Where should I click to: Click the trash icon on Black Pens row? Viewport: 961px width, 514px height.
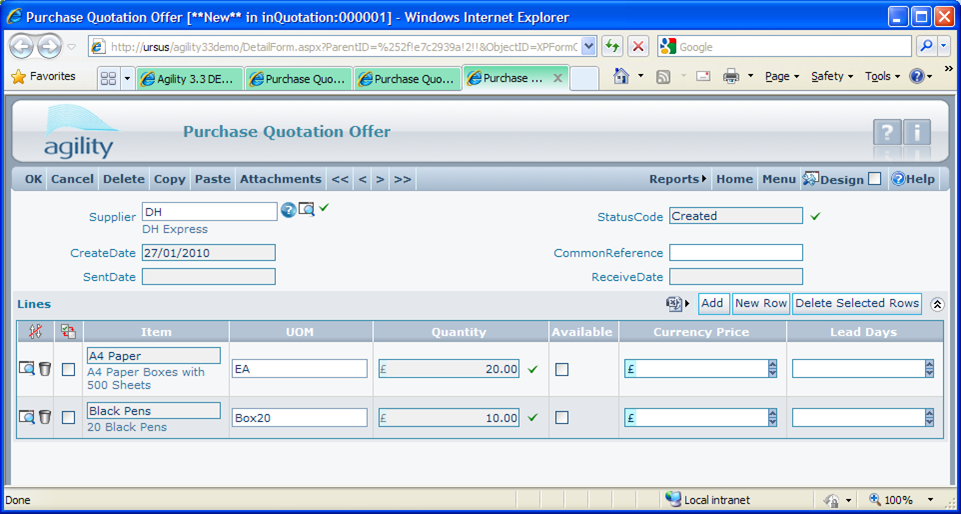tap(45, 417)
